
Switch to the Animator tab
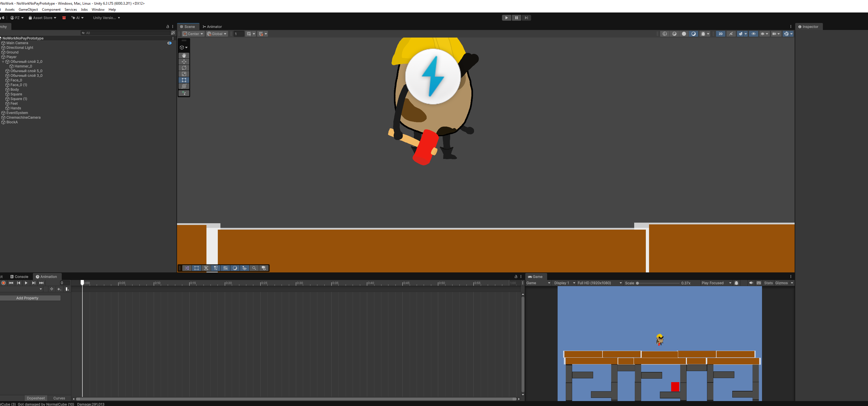212,26
